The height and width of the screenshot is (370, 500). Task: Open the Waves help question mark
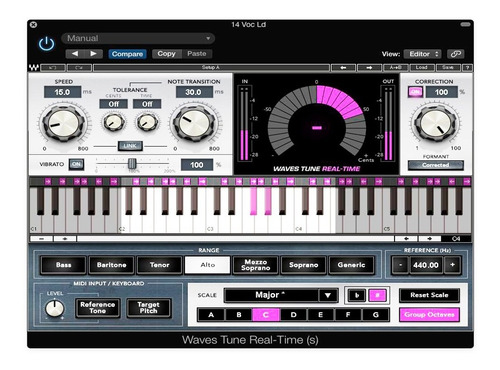coord(467,68)
